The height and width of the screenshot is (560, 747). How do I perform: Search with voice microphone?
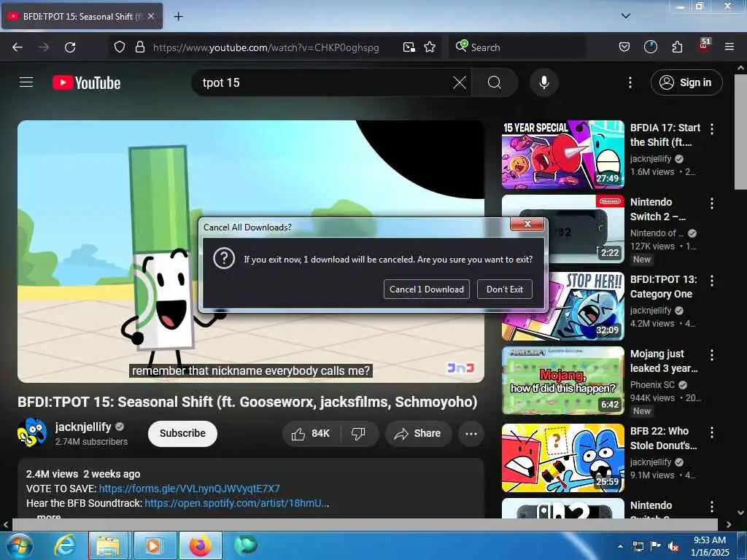(543, 83)
